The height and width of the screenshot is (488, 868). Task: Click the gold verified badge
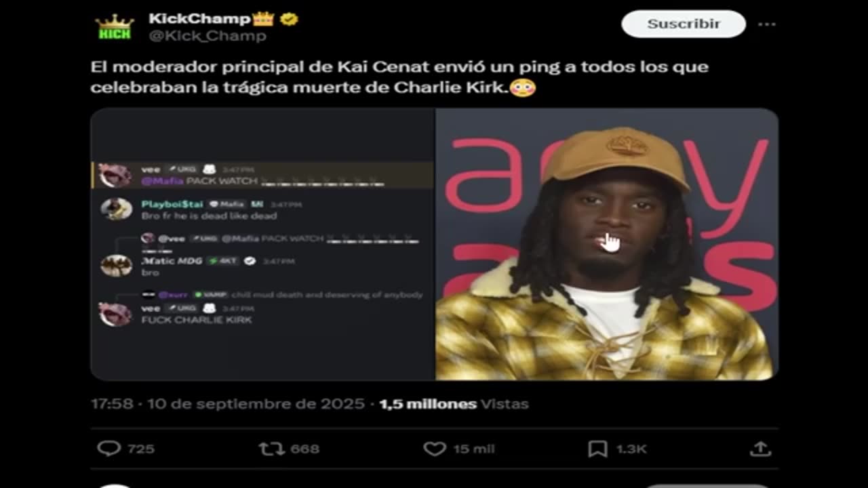[290, 19]
